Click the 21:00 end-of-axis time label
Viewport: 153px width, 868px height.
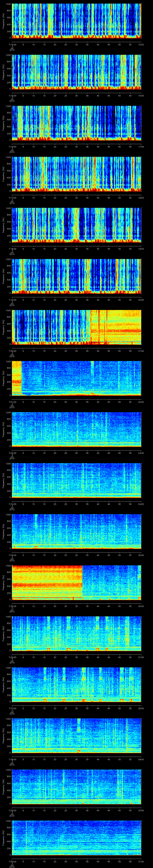141,351
